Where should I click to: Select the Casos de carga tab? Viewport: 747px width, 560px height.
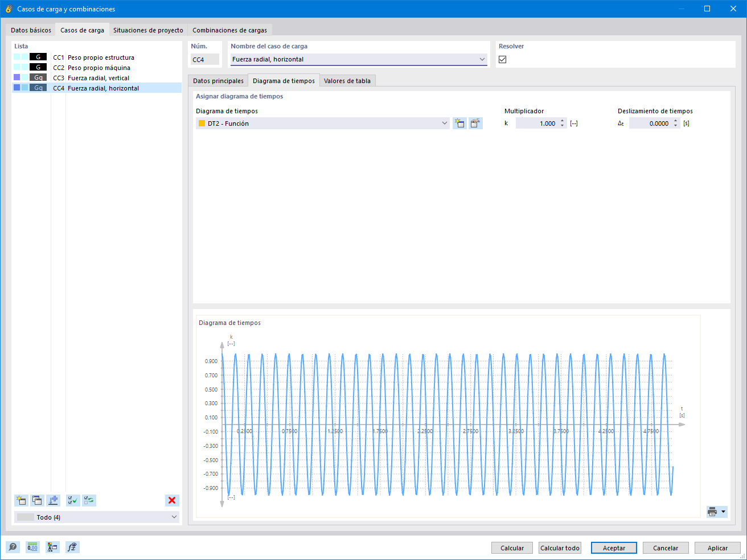click(83, 30)
